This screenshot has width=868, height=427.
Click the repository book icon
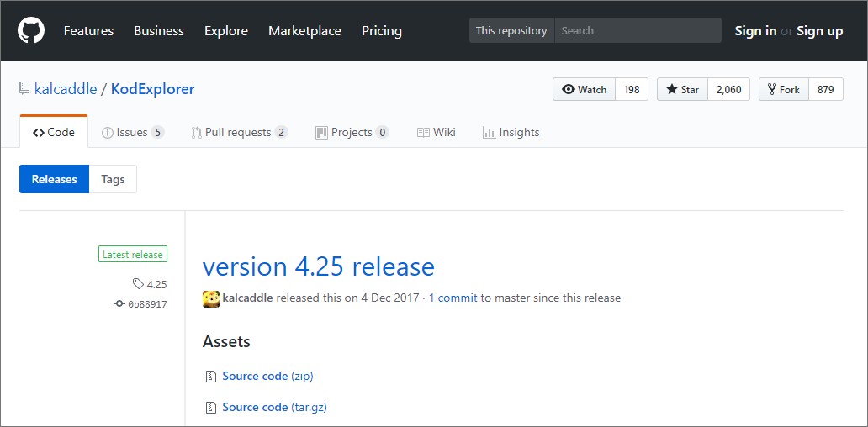point(25,89)
